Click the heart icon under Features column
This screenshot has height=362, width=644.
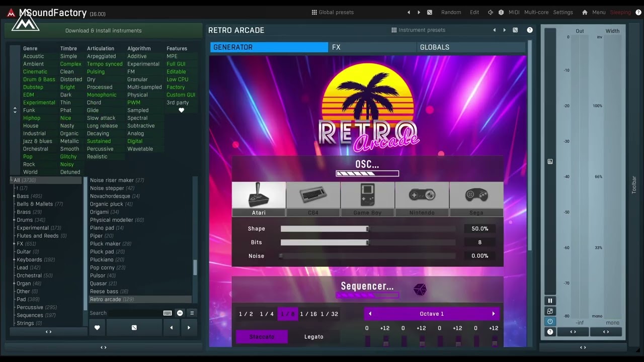pyautogui.click(x=182, y=110)
